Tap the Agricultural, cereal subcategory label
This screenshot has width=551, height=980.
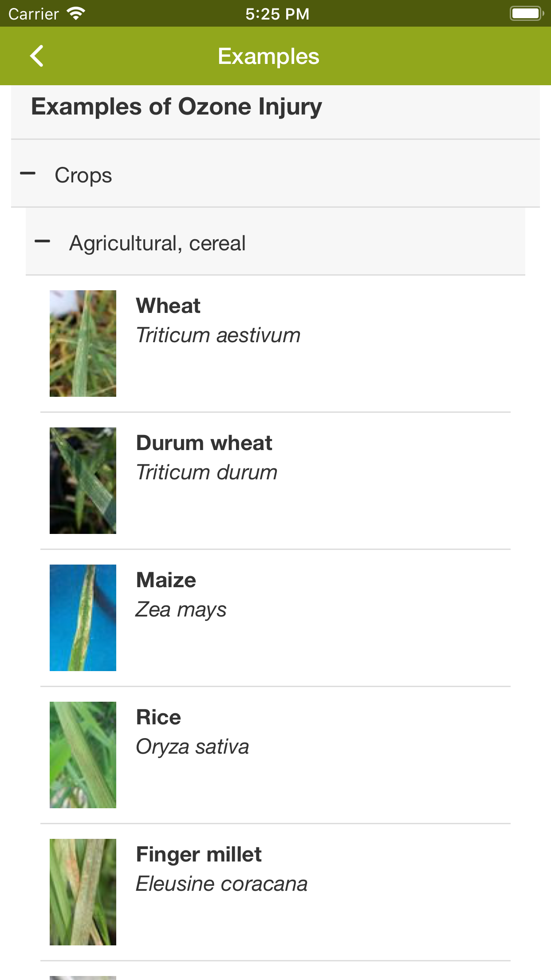(x=157, y=243)
